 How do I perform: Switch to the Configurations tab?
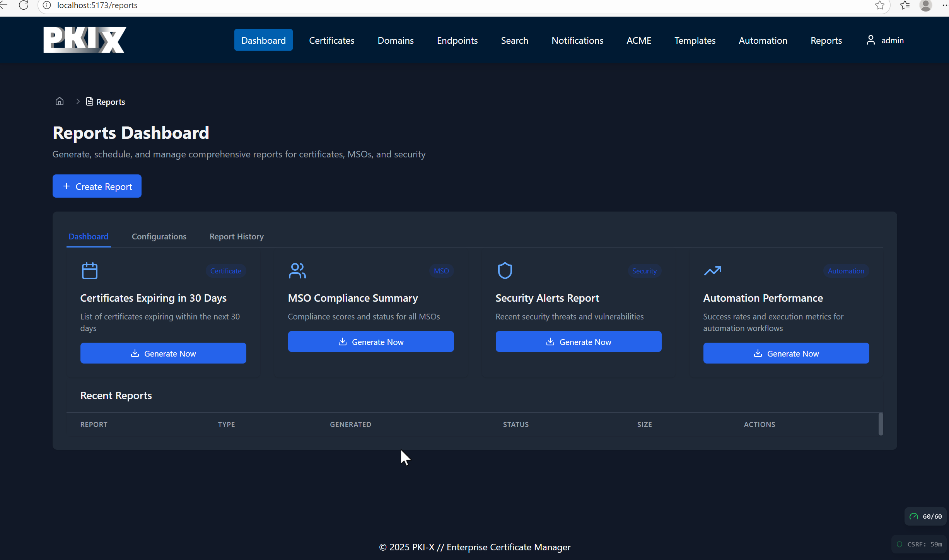(x=159, y=236)
